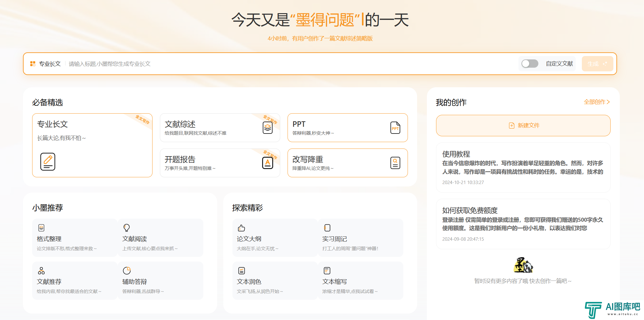Click 打工人的周周“墨问题”神器 description
The width and height of the screenshot is (644, 320).
click(350, 249)
